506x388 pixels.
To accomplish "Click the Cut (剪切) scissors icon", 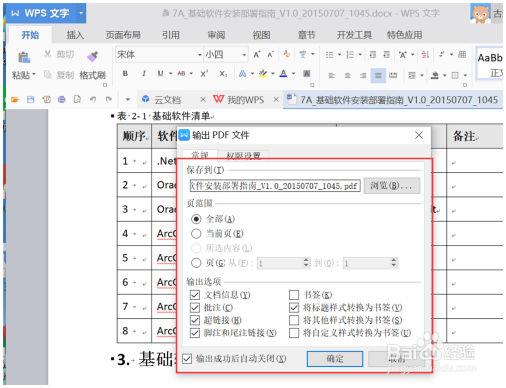I will pos(48,54).
